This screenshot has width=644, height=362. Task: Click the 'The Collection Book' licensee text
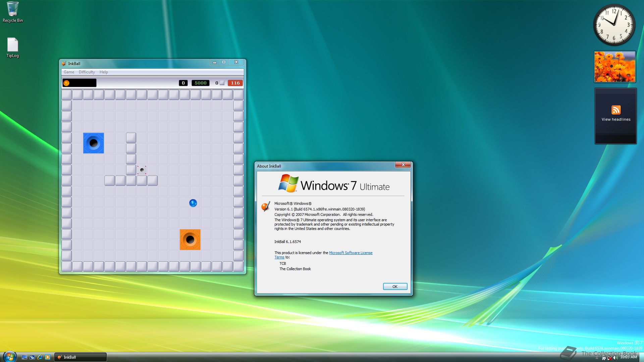295,269
